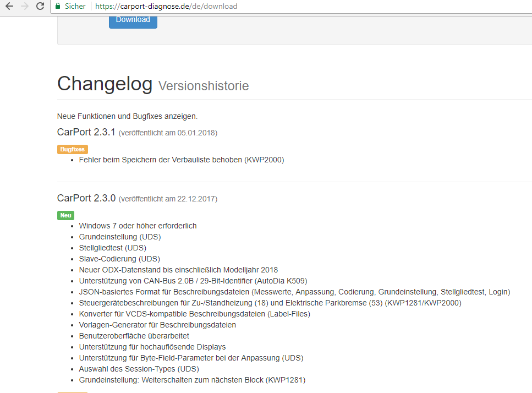The width and height of the screenshot is (532, 393).
Task: Click the Changelog heading
Action: point(105,84)
